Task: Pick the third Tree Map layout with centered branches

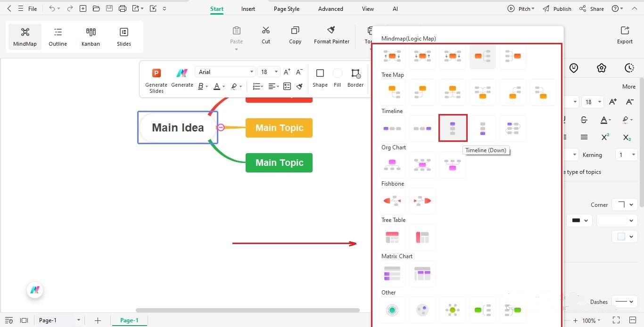Action: pos(453,92)
